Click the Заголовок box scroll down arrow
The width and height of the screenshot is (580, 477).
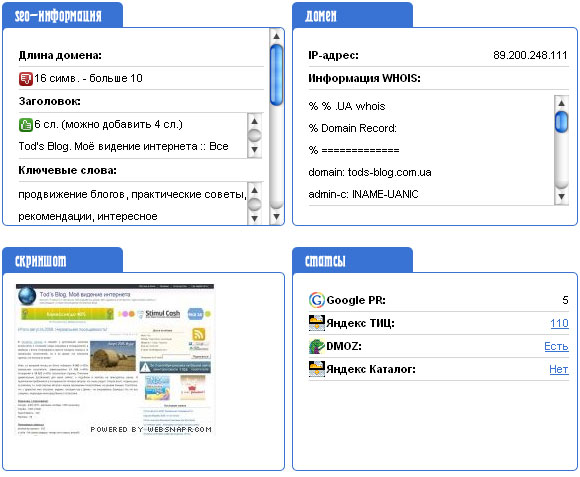coord(254,150)
